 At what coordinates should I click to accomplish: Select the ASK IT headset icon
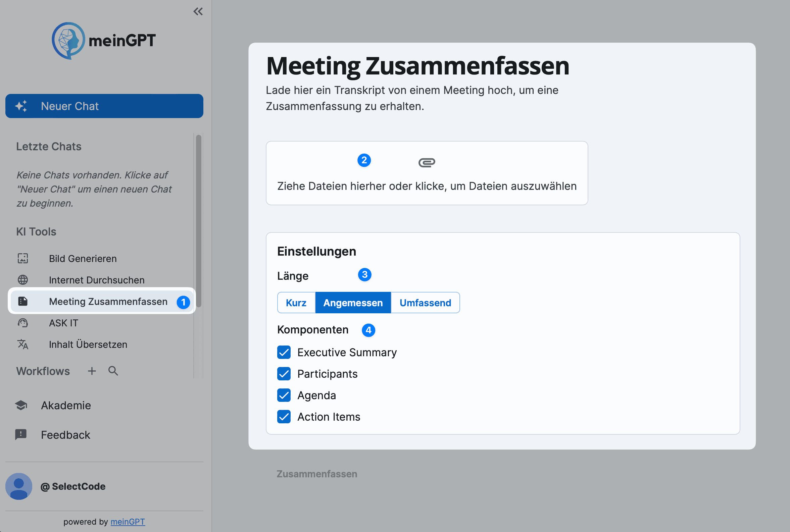[x=22, y=323]
